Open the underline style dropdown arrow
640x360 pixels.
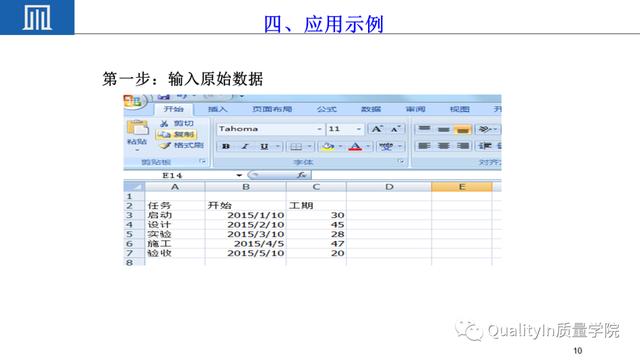pyautogui.click(x=278, y=146)
